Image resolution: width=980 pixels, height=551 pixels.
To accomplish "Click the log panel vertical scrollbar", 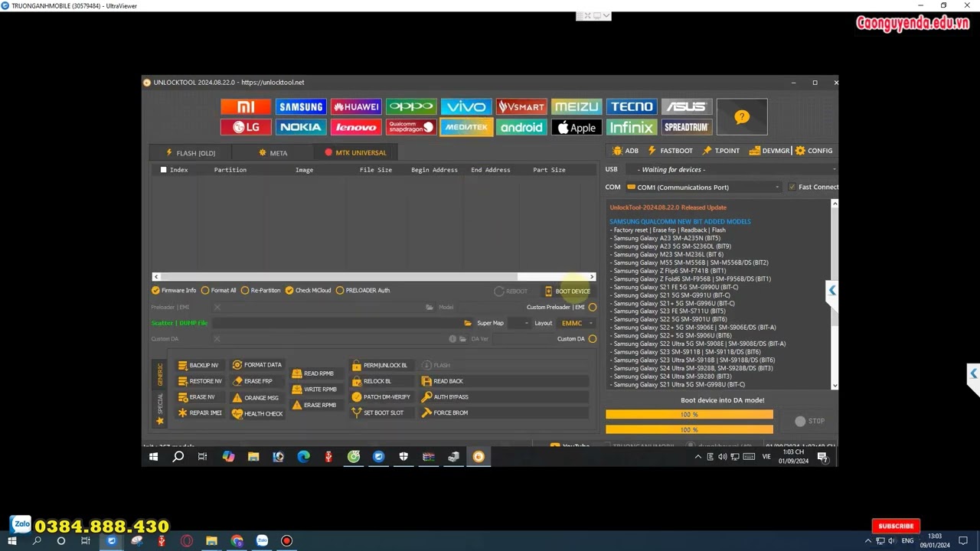I will [x=835, y=295].
